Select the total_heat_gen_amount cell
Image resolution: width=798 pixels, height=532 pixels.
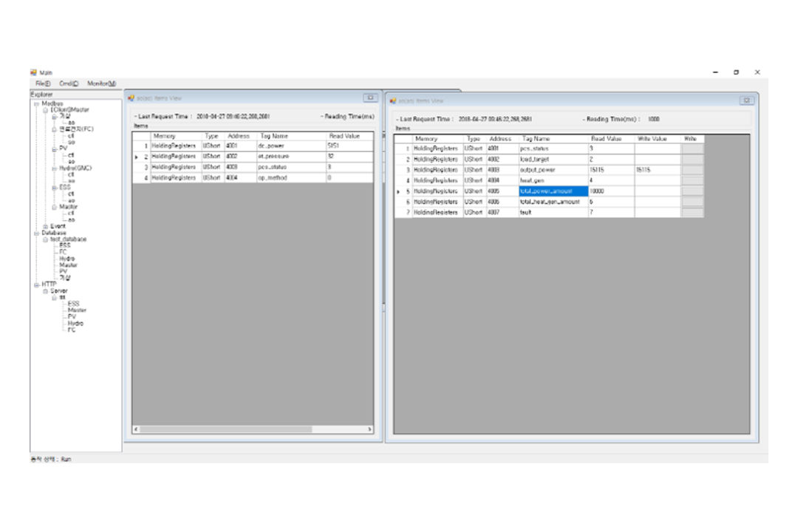coord(553,202)
